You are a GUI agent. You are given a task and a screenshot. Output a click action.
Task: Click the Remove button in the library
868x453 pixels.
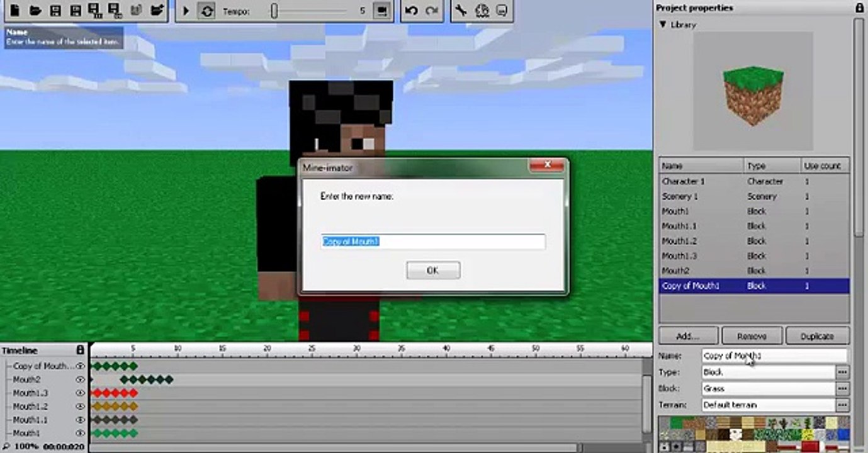click(x=752, y=336)
